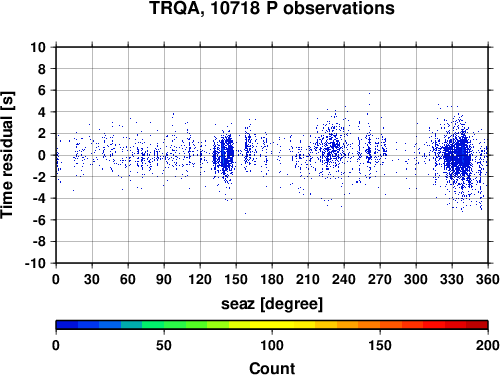Pick the teal colorbar segment near 35
The image size is (500, 375).
[132, 325]
